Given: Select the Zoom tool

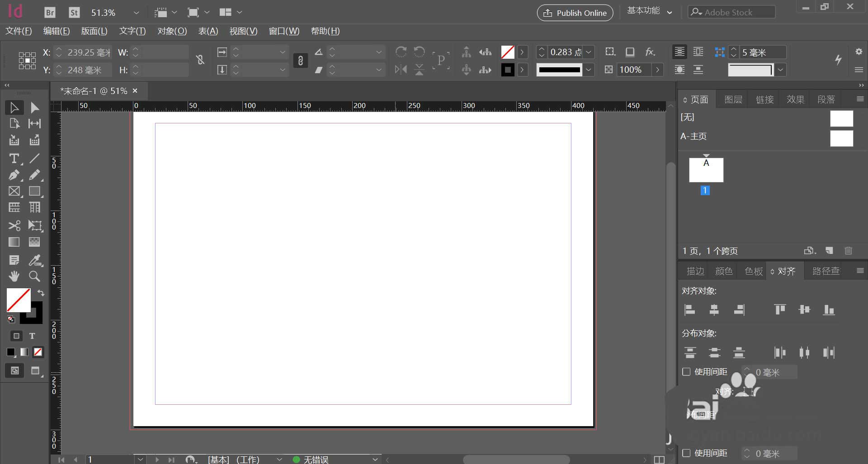Looking at the screenshot, I should 34,276.
